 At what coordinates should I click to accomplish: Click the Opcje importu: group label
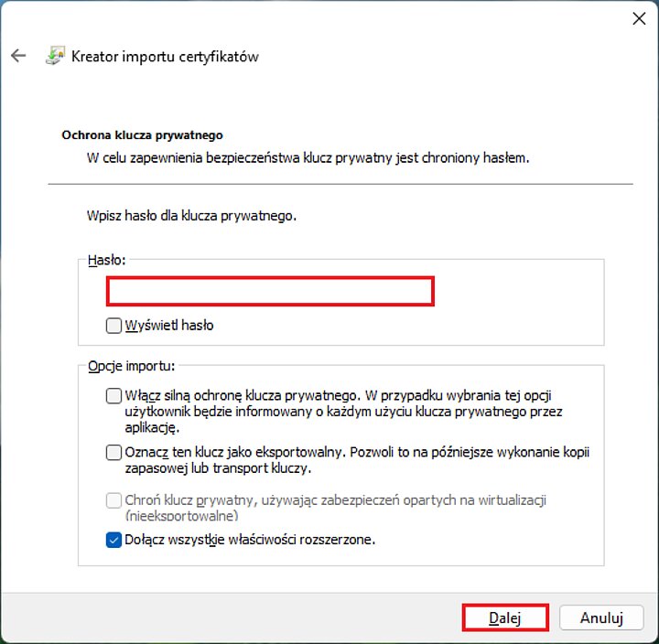click(x=131, y=366)
